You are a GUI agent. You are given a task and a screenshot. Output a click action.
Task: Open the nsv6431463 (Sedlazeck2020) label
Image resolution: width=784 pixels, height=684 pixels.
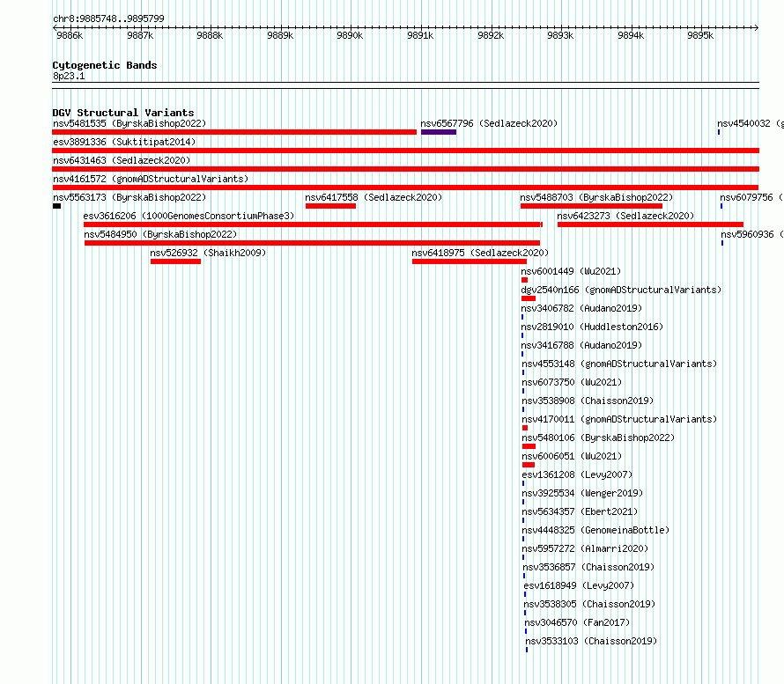(x=122, y=160)
